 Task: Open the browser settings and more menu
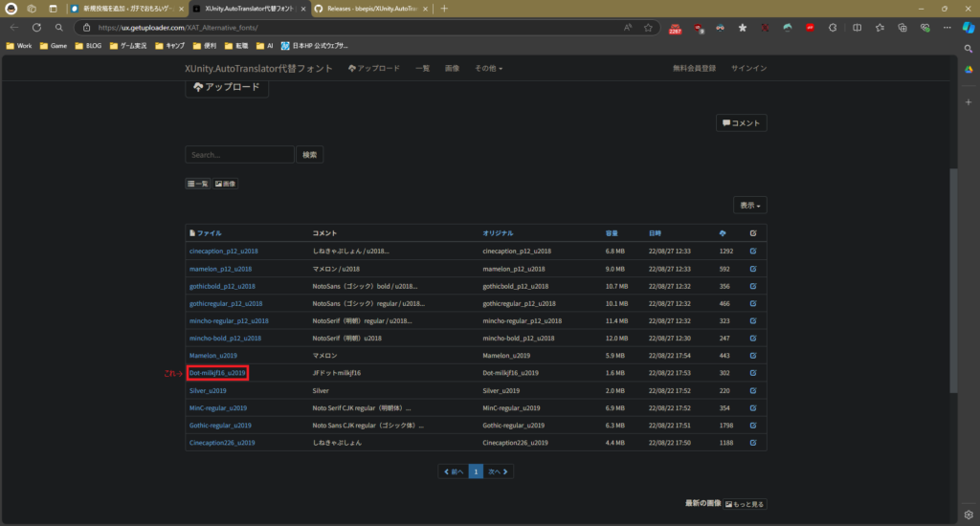947,28
